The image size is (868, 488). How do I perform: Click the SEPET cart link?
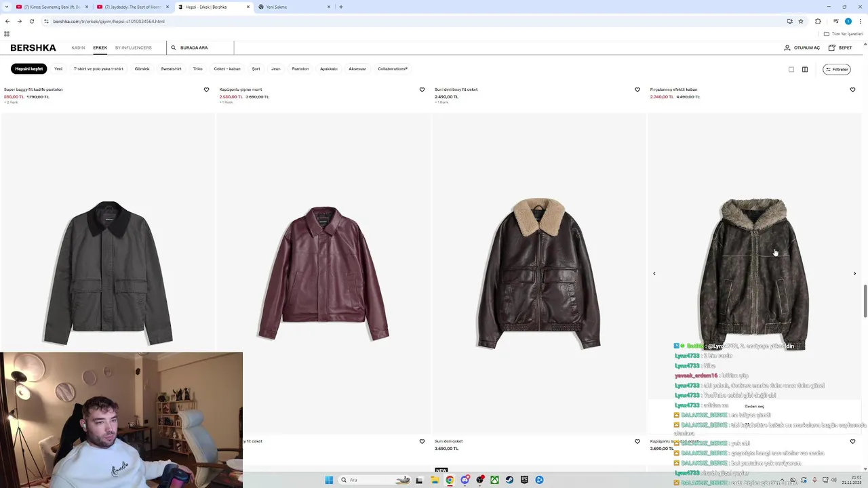coord(845,47)
